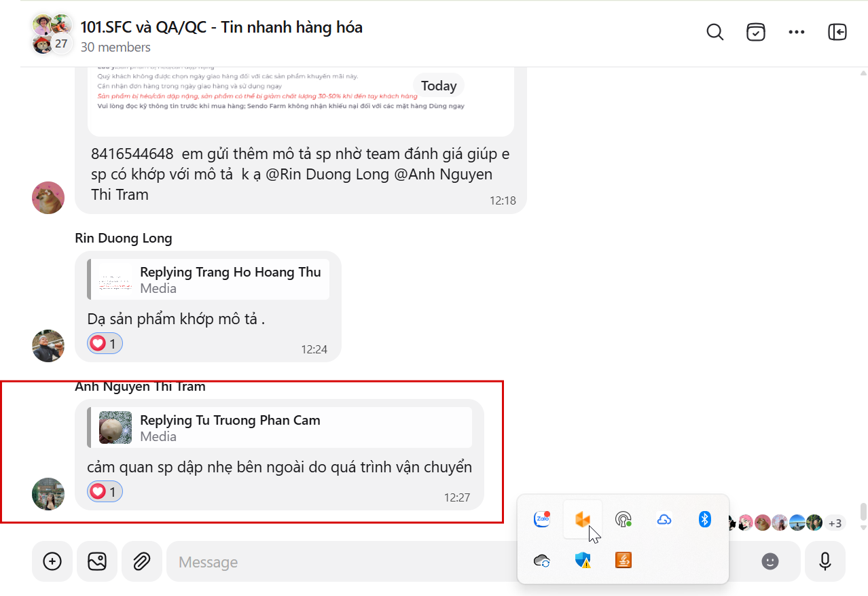
Task: Open Rin Duong Long's avatar
Action: (x=48, y=346)
